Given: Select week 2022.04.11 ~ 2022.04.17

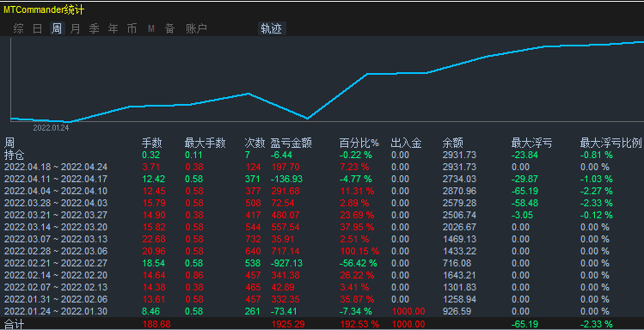Looking at the screenshot, I should click(56, 179).
